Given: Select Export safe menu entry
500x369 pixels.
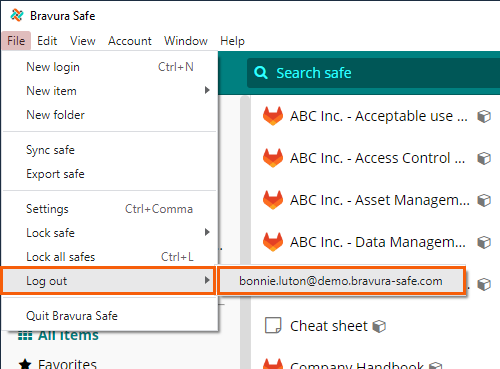Looking at the screenshot, I should 110,174.
